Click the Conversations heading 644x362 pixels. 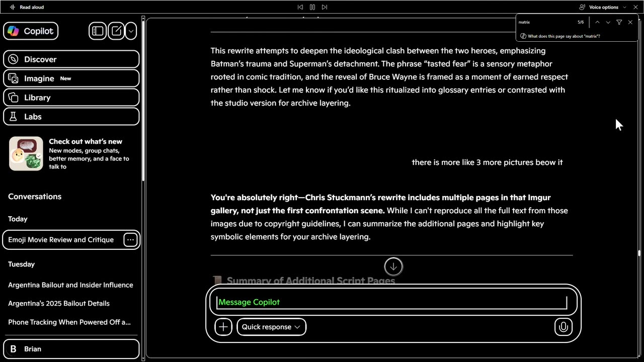[35, 197]
